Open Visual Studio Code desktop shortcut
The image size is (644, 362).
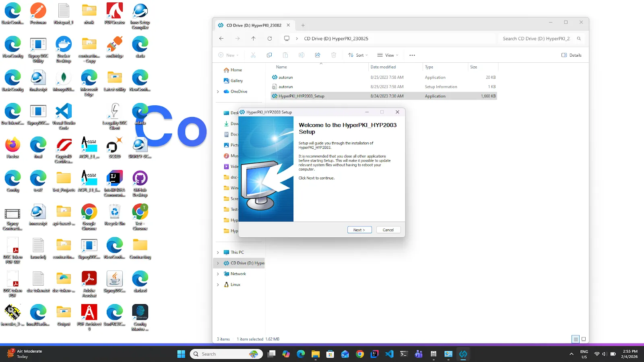pyautogui.click(x=64, y=116)
